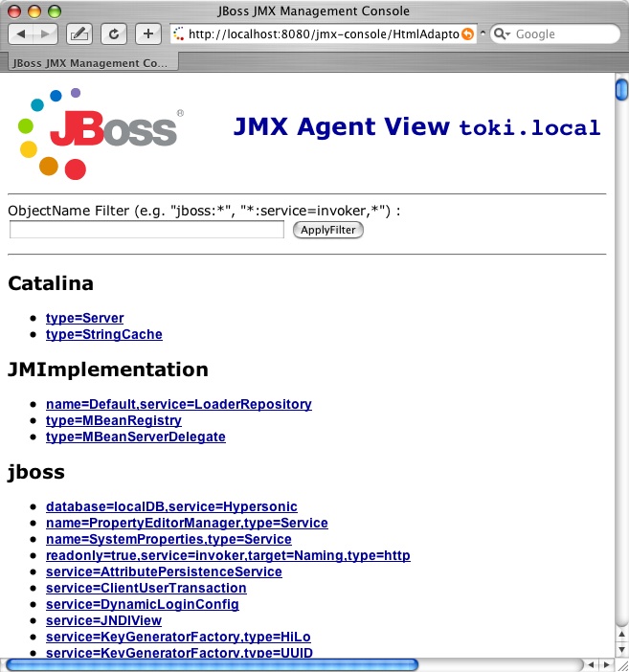Click the red close window button
The width and height of the screenshot is (629, 672).
tap(14, 11)
